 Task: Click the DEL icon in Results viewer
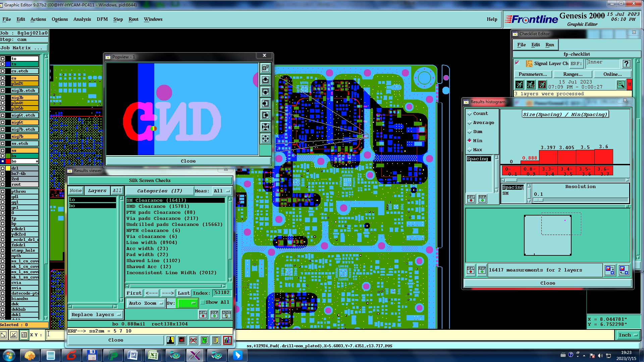point(203,314)
